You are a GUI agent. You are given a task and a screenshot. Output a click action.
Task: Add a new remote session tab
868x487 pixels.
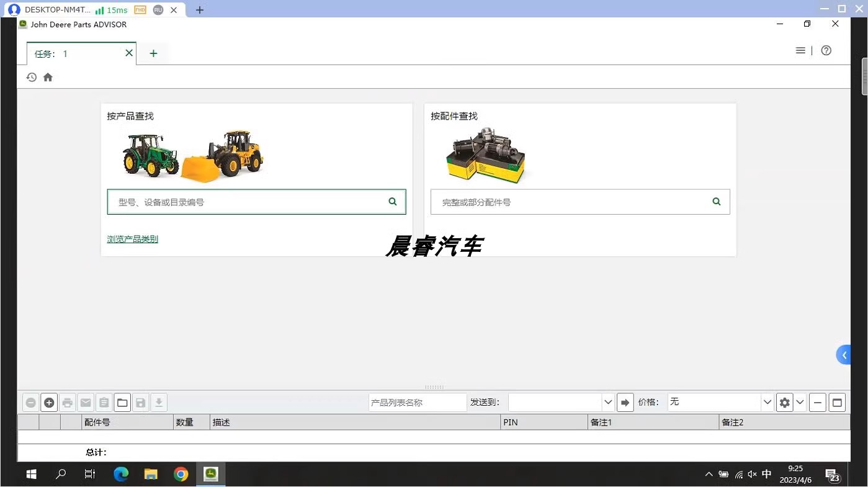click(199, 10)
